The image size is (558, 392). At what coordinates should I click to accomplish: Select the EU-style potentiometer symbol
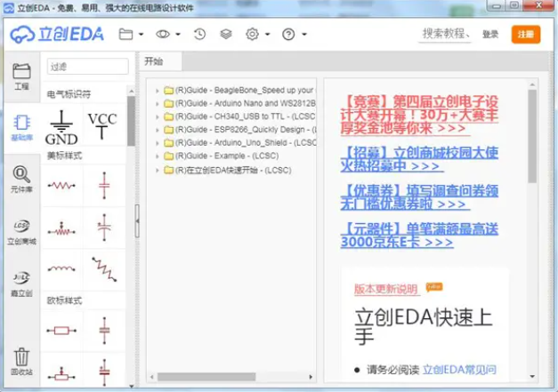(x=61, y=374)
